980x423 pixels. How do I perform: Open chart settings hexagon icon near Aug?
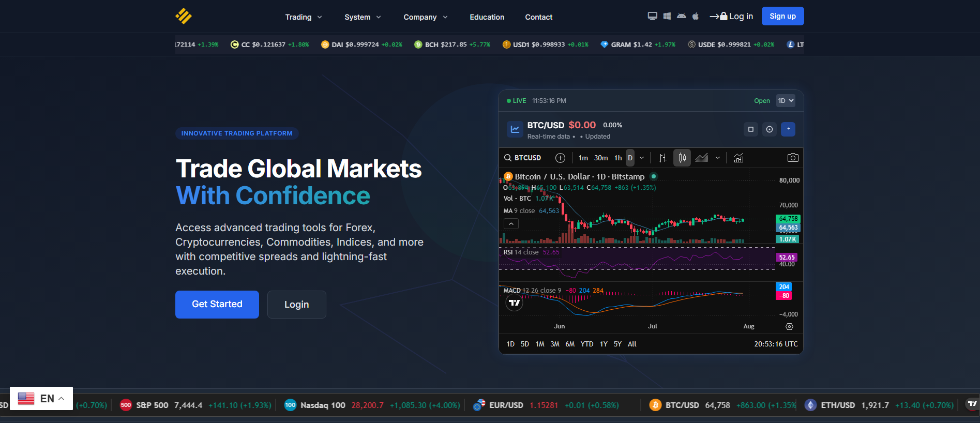click(x=789, y=326)
